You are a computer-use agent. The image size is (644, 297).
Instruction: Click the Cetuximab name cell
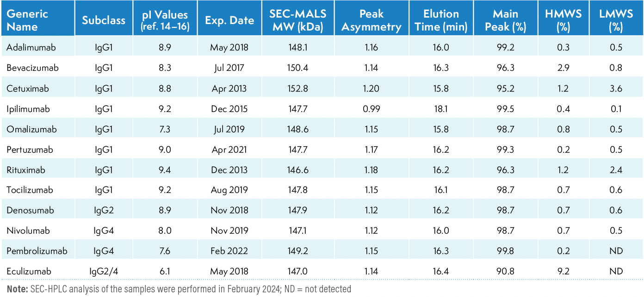click(27, 88)
